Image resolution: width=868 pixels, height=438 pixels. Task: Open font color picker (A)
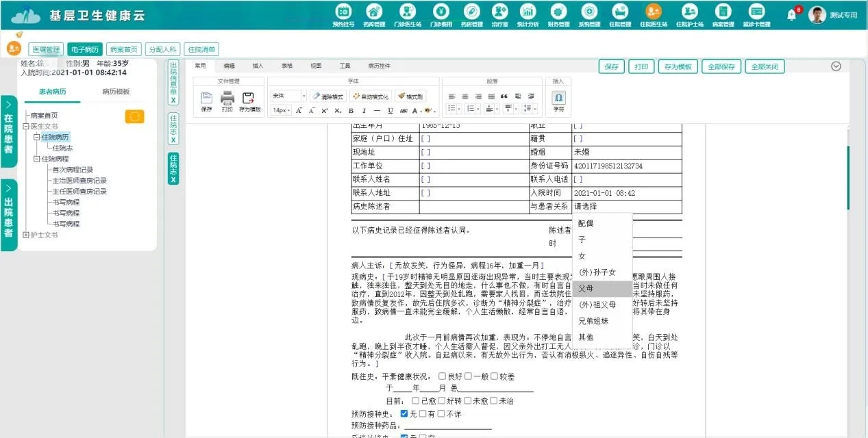[416, 110]
